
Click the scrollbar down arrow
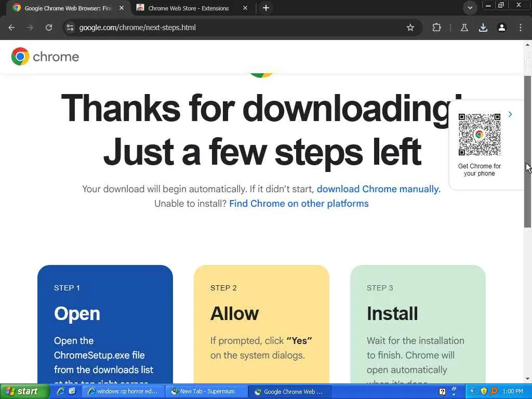coord(528,379)
